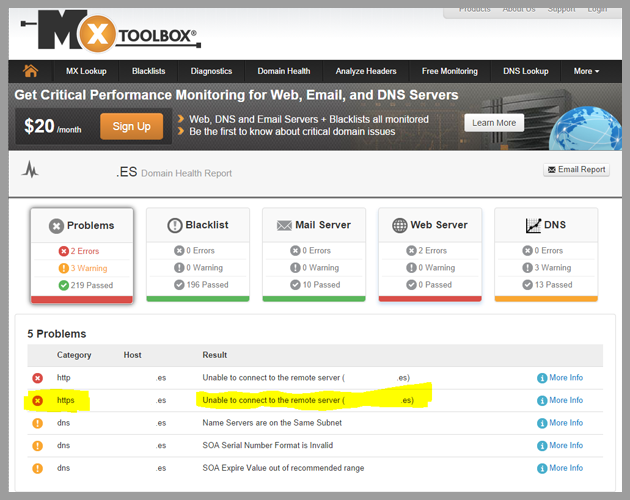This screenshot has height=500, width=630.
Task: Click the Web Server globe icon
Action: click(399, 225)
